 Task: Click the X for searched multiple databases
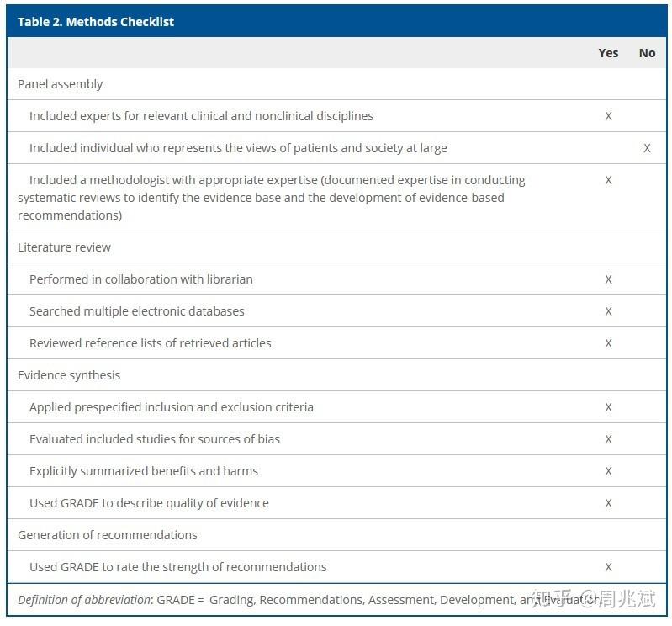tap(609, 311)
